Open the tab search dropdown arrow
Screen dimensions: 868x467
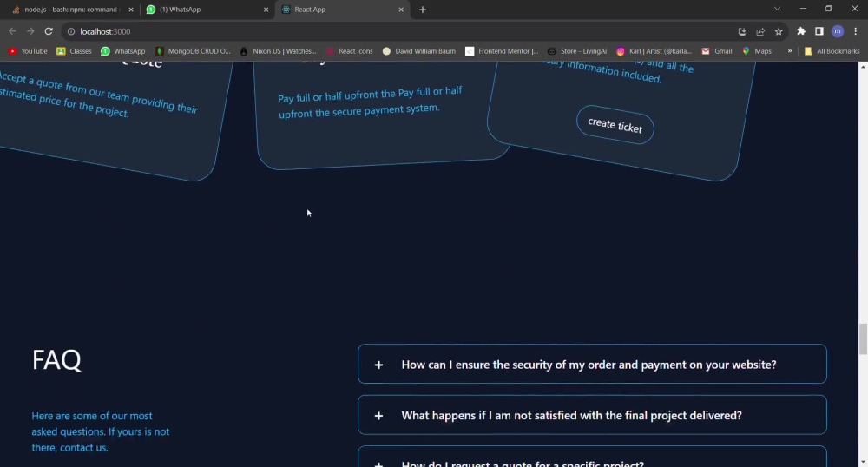click(777, 9)
